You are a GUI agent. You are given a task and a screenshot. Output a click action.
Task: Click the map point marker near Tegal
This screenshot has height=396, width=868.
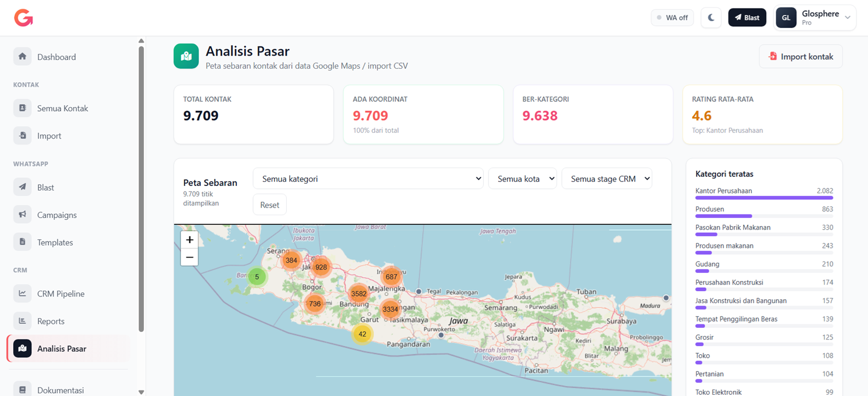coord(419,291)
